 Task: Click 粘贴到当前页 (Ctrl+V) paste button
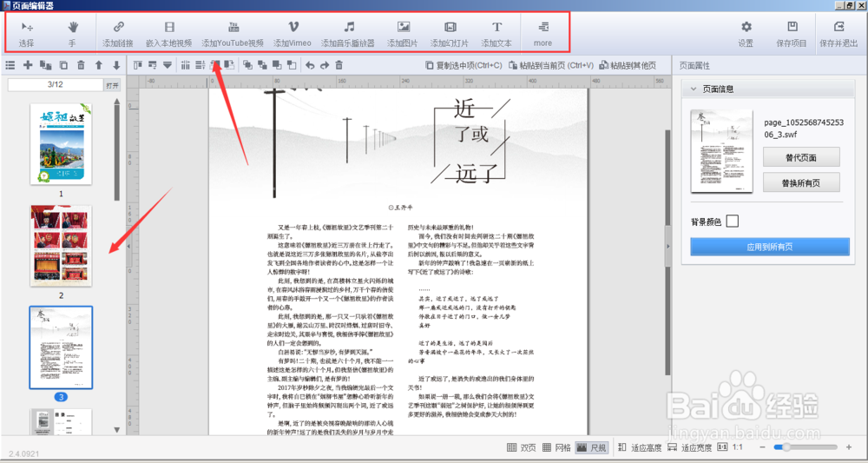(551, 65)
